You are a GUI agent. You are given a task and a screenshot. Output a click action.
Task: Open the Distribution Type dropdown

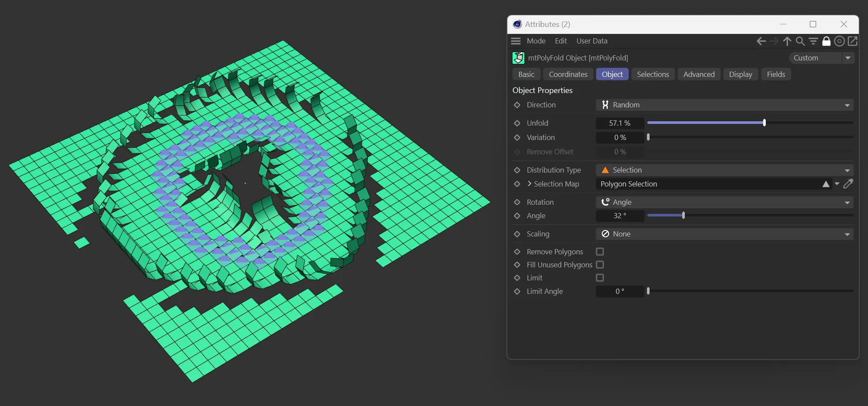[724, 170]
